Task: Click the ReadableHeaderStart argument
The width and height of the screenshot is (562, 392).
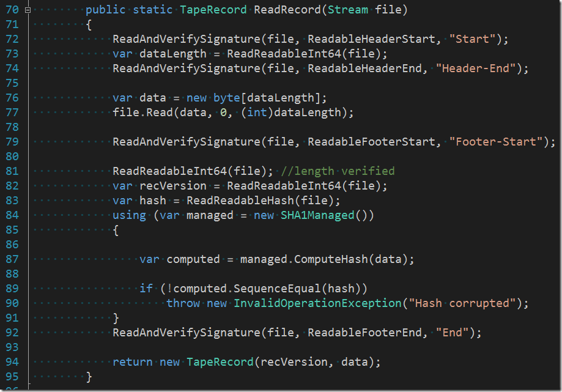Action: [371, 39]
